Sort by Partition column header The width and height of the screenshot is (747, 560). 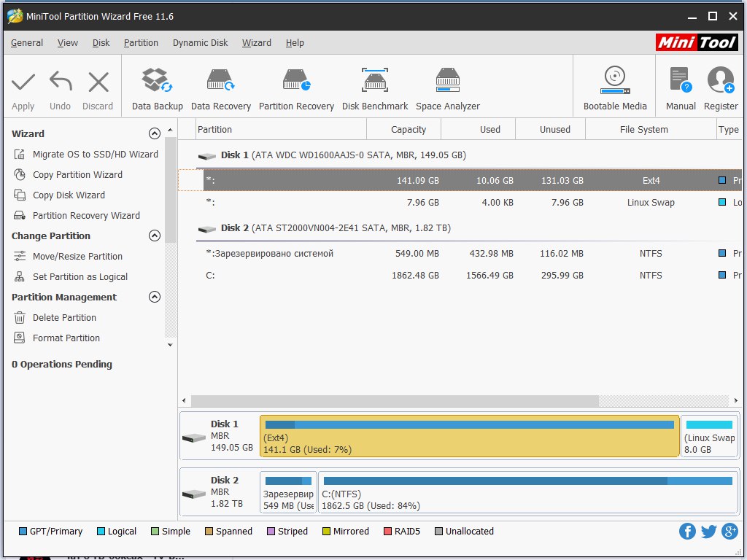pyautogui.click(x=281, y=130)
